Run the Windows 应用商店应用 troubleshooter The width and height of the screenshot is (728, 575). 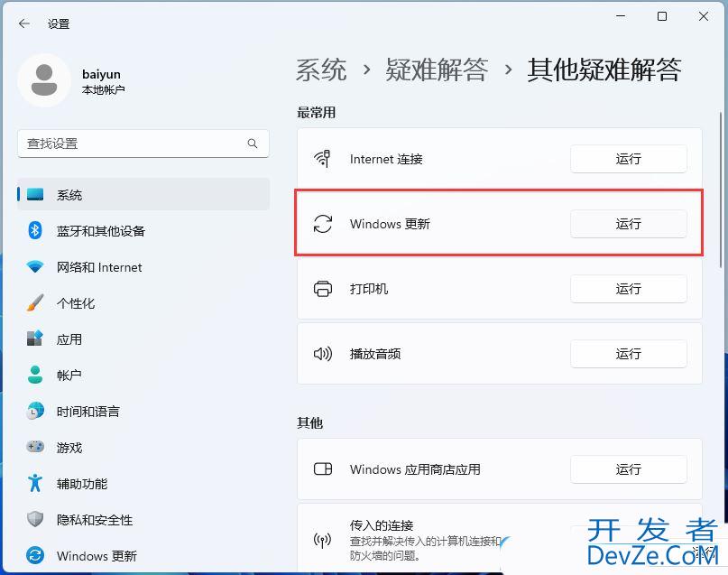(628, 469)
